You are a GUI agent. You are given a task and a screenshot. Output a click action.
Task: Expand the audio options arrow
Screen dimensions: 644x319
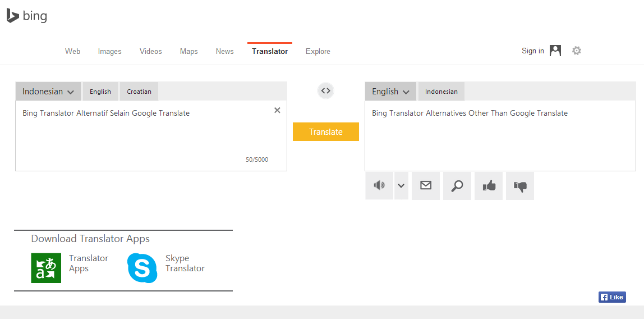401,185
